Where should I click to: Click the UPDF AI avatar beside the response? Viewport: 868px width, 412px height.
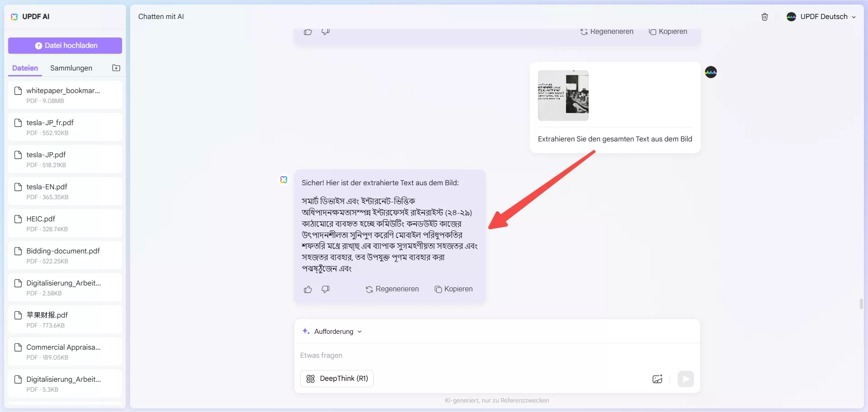coord(283,179)
